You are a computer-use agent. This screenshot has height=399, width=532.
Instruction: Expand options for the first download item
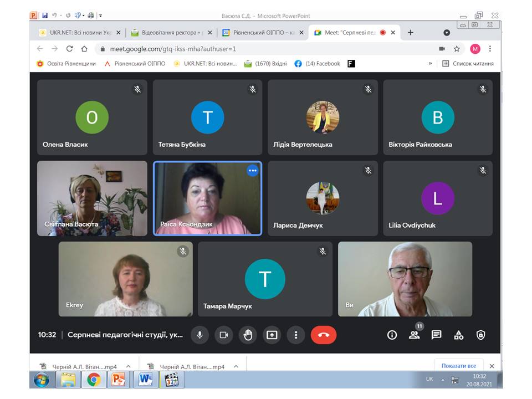tap(128, 366)
